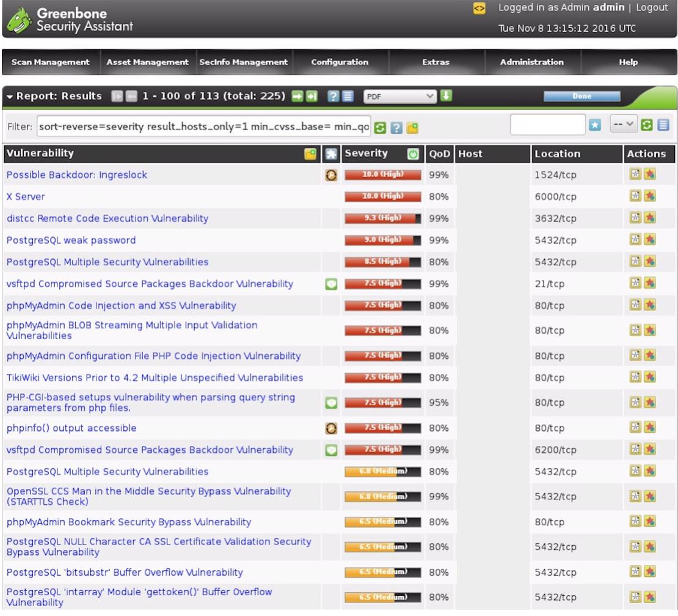Download report in the selected format
This screenshot has width=678, height=616.
(446, 96)
